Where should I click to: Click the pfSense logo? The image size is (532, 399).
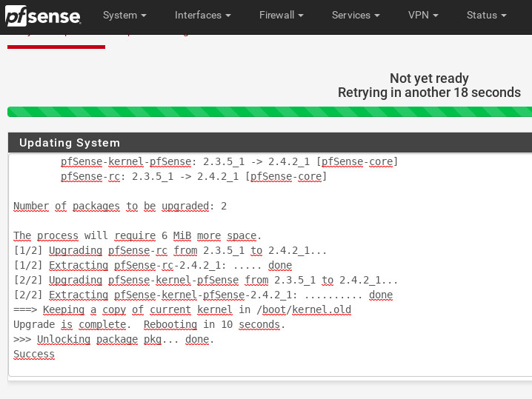(x=41, y=16)
